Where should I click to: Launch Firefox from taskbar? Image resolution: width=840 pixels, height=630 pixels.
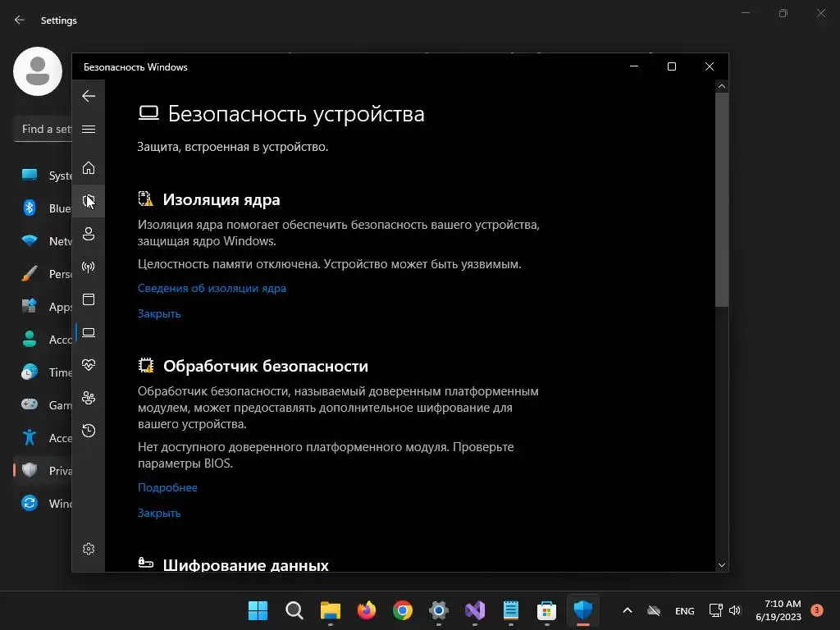click(x=367, y=610)
